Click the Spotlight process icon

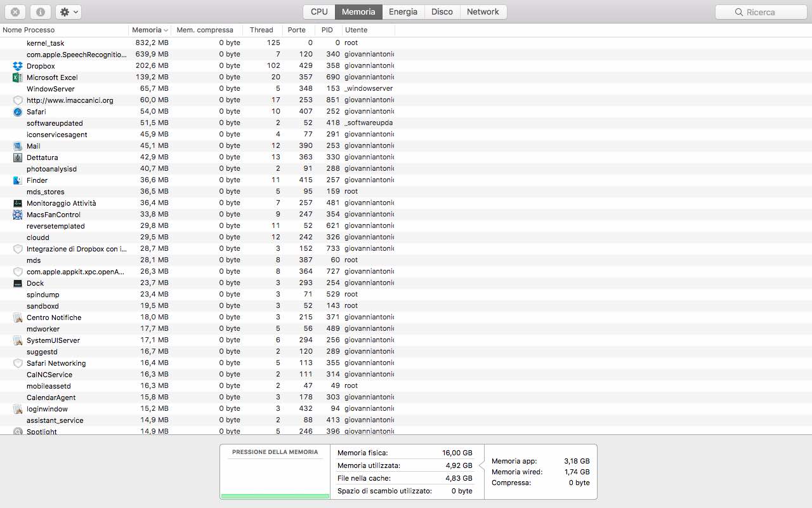click(18, 431)
